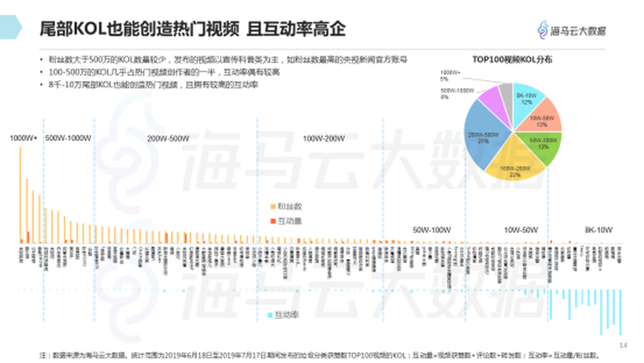Select the gray 1000W+ pie slice
Viewport: 644px width, 363px height.
[507, 97]
